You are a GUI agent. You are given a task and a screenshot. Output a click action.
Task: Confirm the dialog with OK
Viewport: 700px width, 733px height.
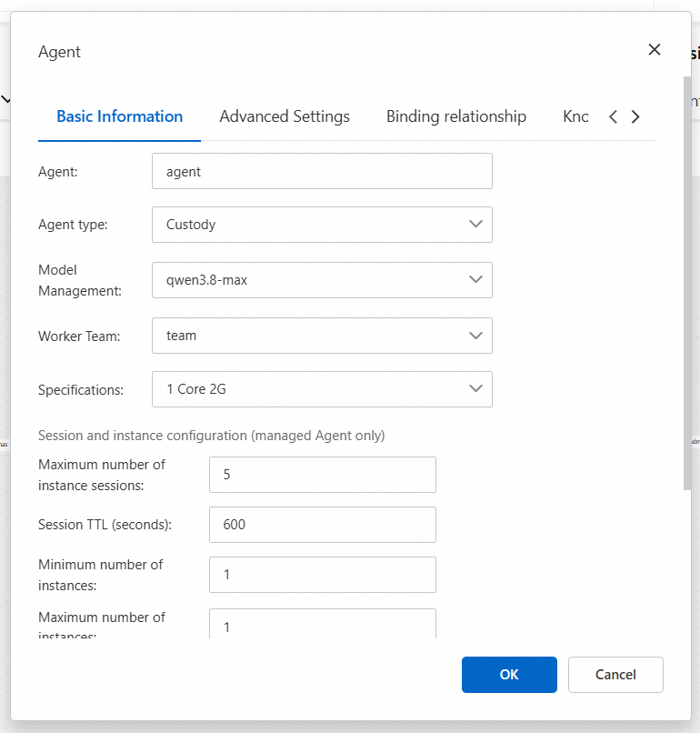pyautogui.click(x=509, y=675)
